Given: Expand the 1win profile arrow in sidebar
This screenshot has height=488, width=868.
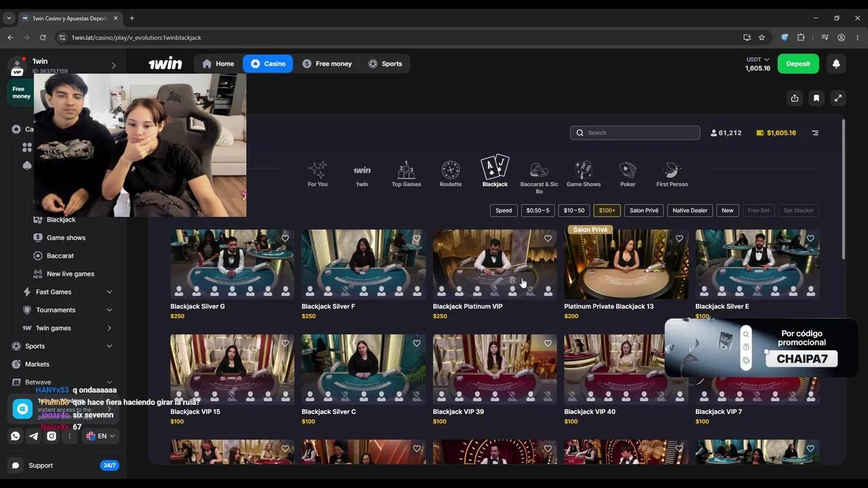Looking at the screenshot, I should click(x=113, y=66).
